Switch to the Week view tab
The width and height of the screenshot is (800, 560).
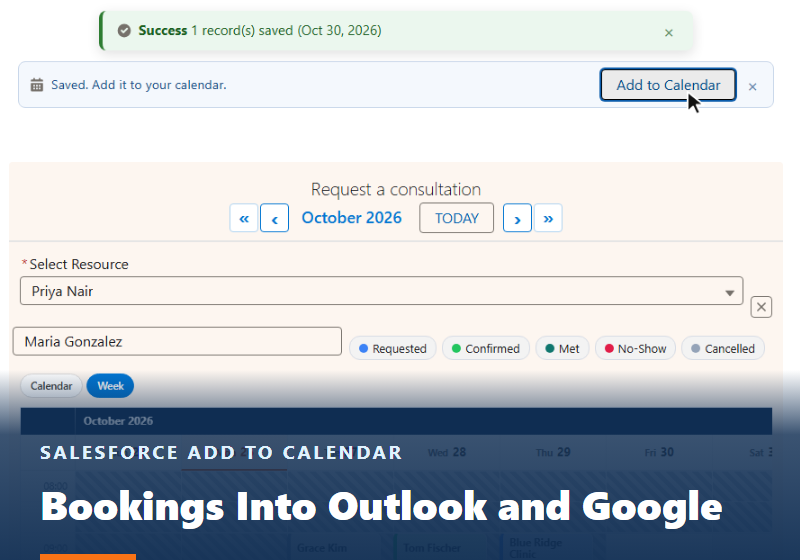pos(110,386)
